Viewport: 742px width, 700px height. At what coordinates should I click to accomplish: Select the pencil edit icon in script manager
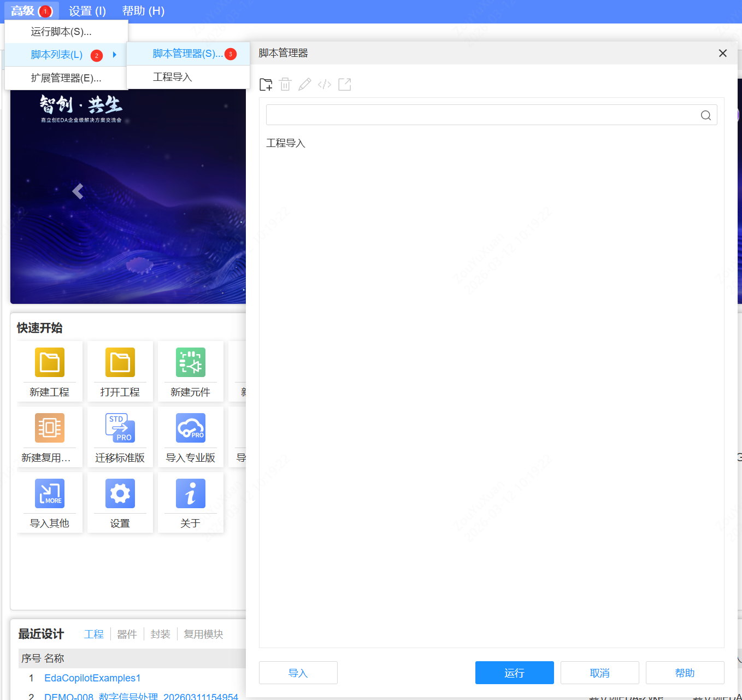pyautogui.click(x=304, y=84)
